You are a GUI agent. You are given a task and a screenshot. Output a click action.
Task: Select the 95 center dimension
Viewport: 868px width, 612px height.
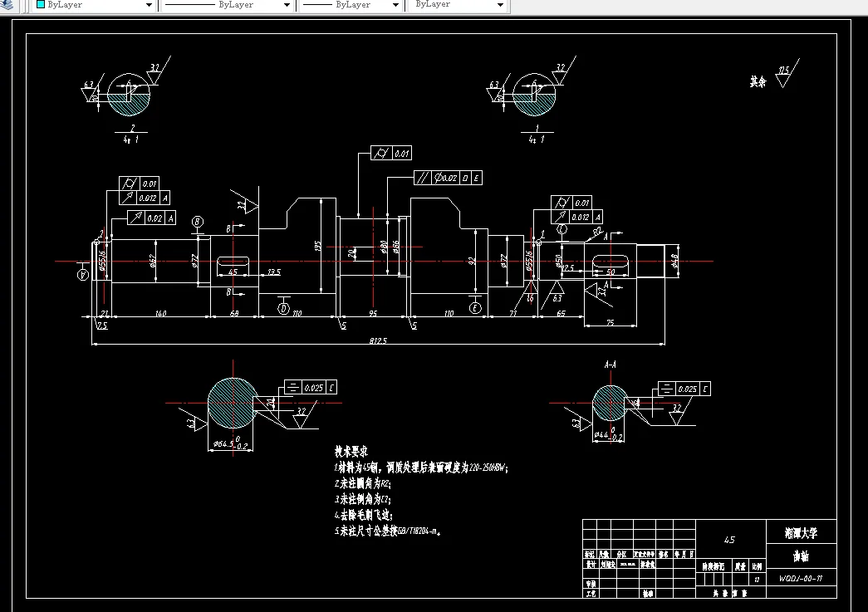pos(373,313)
